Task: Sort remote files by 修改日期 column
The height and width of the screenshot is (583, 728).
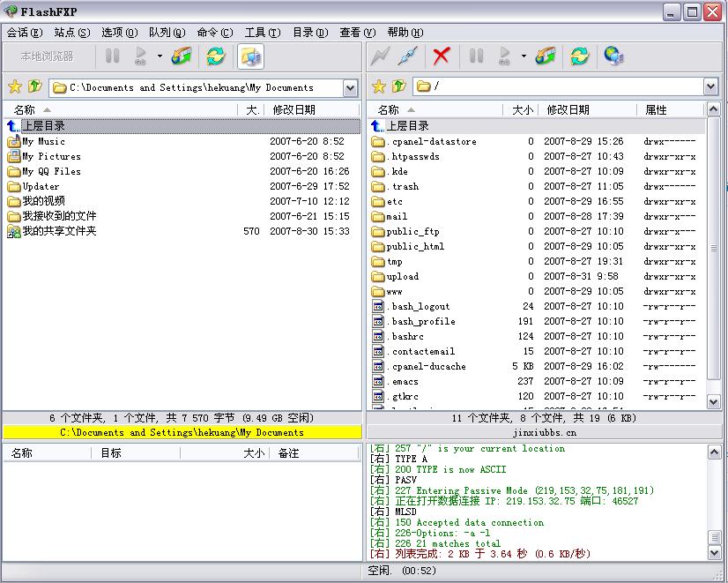Action: point(587,110)
